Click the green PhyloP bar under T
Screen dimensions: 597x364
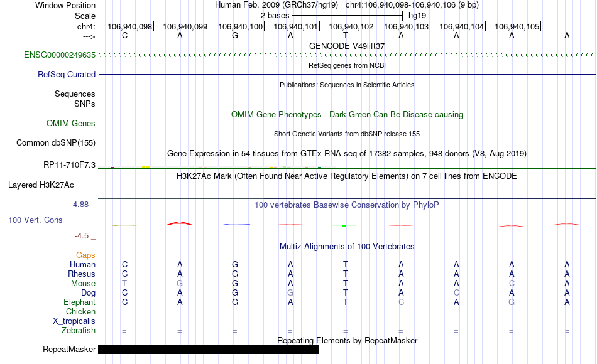(344, 226)
